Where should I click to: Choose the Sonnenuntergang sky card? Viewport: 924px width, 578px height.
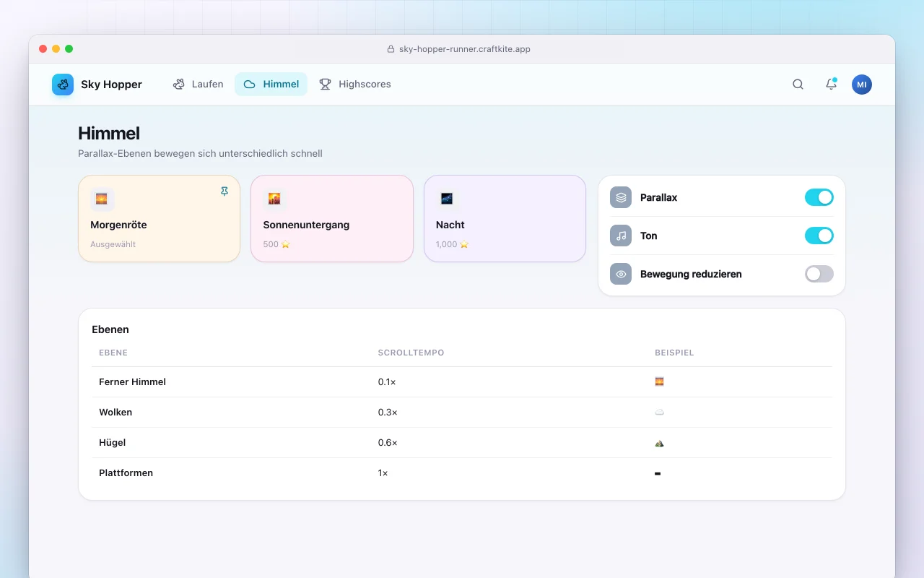[x=332, y=218]
